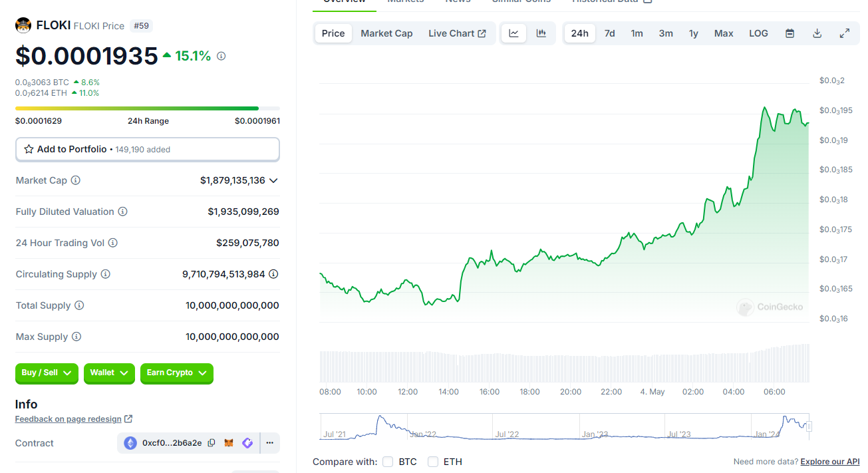
Task: Click the 24h high value $0.0001961
Action: [257, 121]
